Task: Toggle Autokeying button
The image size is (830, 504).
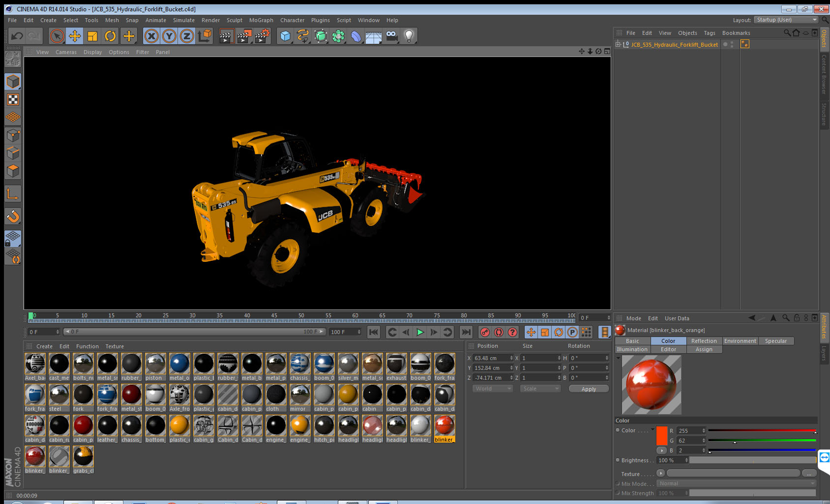Action: coord(499,332)
